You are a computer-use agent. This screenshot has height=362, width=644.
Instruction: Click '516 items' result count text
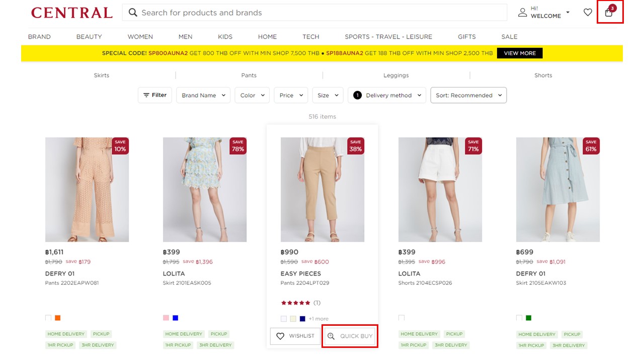[x=322, y=117]
